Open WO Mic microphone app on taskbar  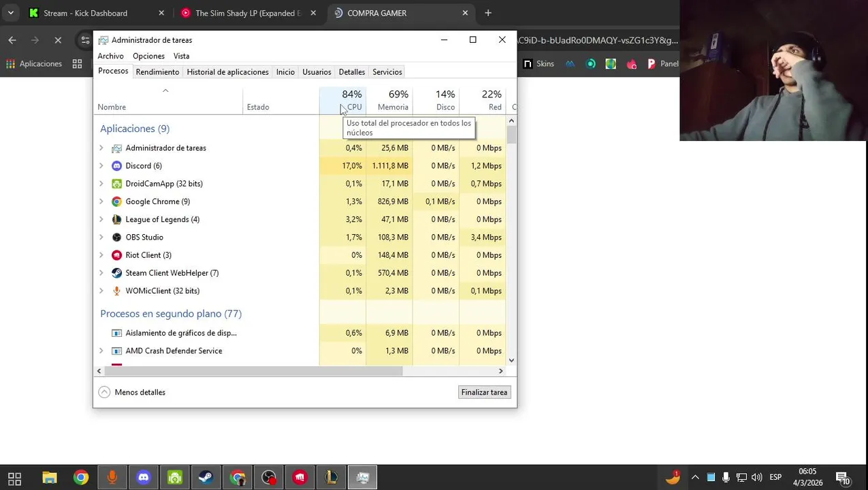pos(112,478)
